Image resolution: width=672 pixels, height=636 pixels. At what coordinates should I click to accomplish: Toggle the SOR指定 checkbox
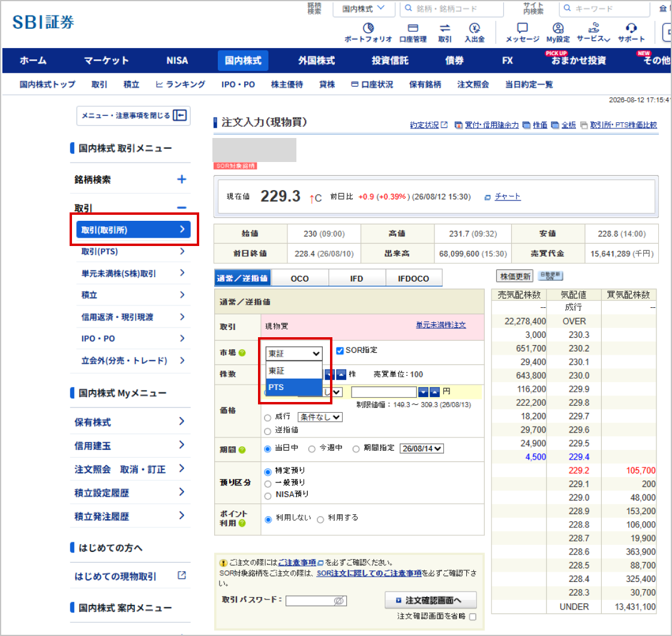[340, 350]
